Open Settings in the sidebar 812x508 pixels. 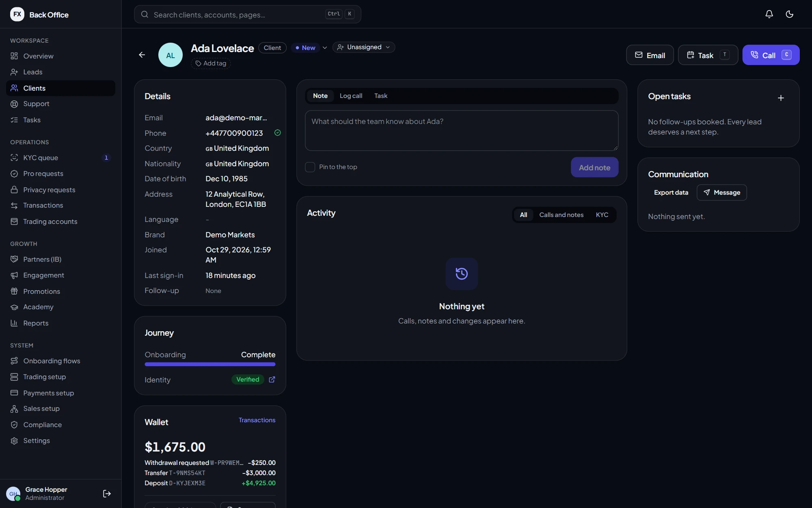60,441
